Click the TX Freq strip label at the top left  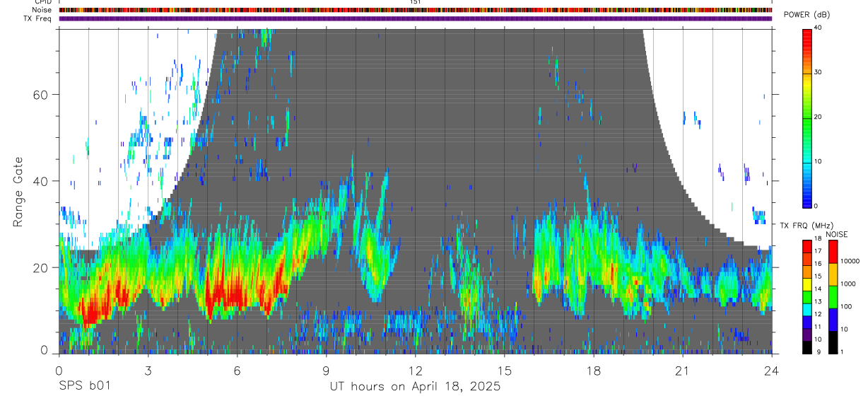point(38,18)
